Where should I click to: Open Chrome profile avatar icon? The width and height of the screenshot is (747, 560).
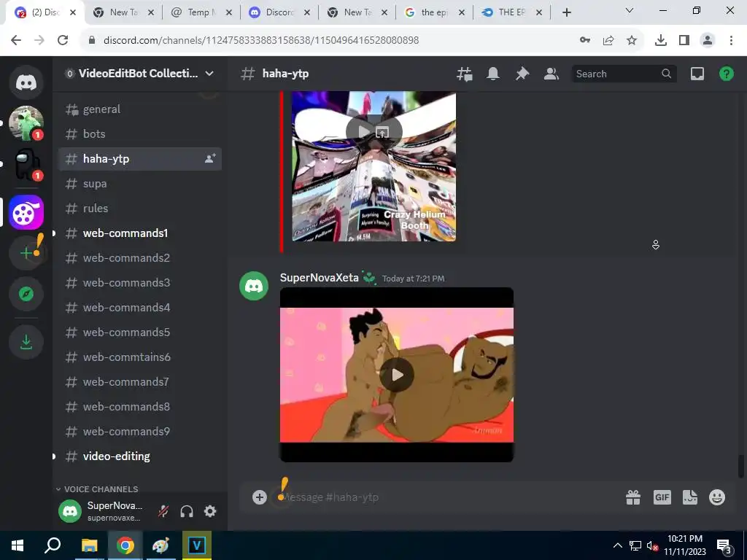coord(708,41)
